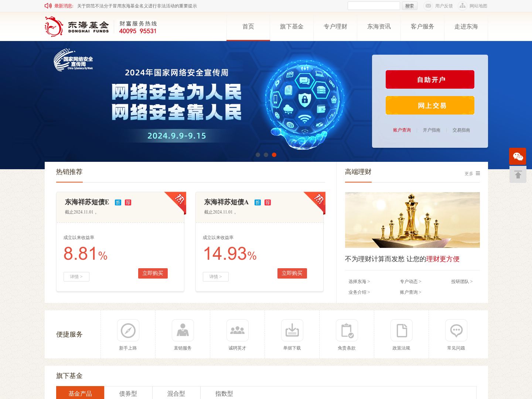Select the 直销服务 person icon
The height and width of the screenshot is (399, 532).
tap(183, 330)
